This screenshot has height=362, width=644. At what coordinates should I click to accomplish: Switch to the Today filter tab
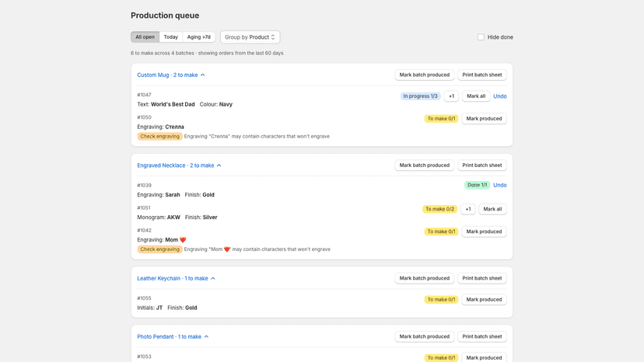pyautogui.click(x=171, y=37)
